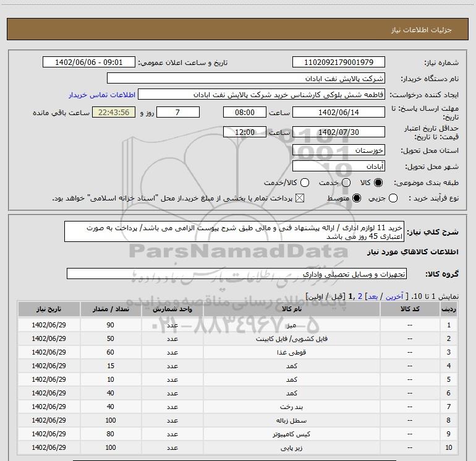Screen dimensions: 476x461
Task: Click the remaining time field 22:43:56
Action: point(114,112)
